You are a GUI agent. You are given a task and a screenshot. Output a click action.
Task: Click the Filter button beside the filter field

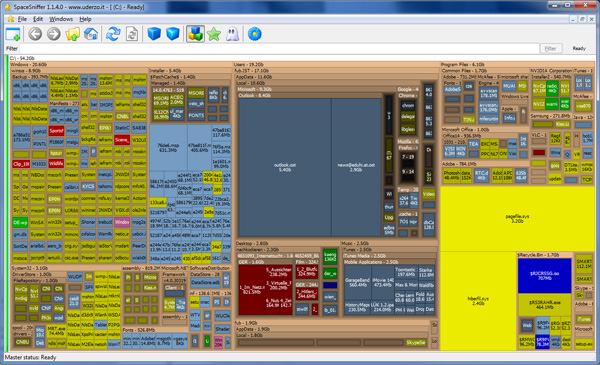tap(551, 49)
